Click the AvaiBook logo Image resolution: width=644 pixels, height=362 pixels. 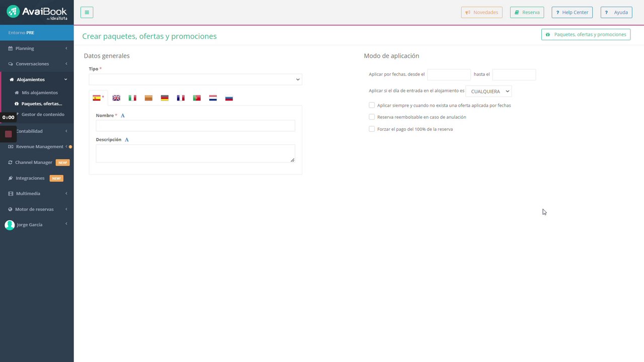coord(37,13)
